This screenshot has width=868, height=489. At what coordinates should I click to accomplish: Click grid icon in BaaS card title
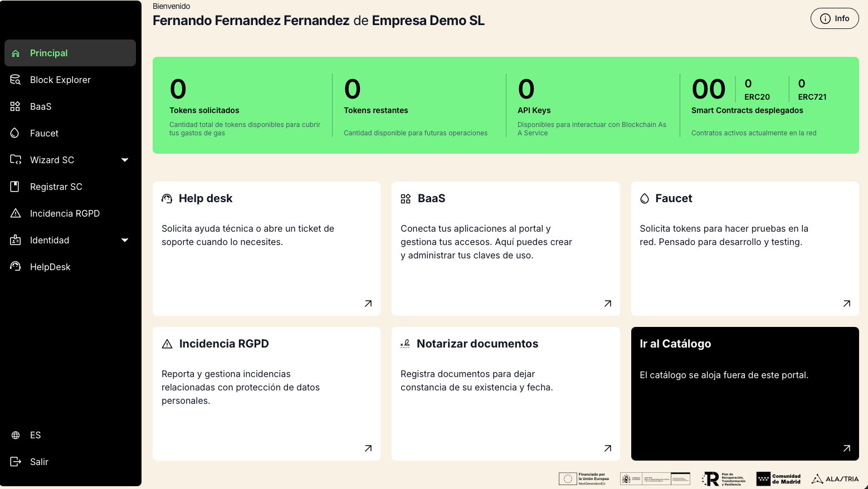[406, 199]
